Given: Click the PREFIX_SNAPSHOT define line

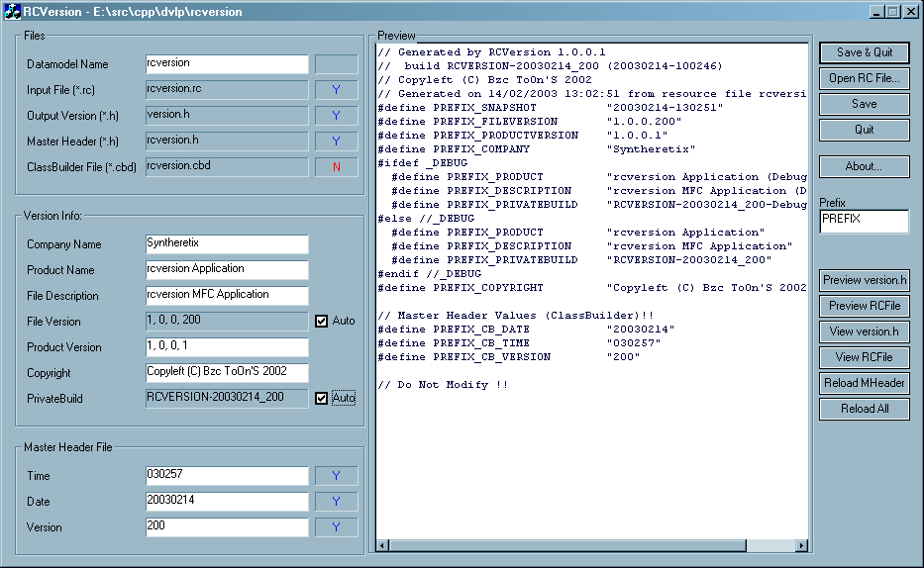Looking at the screenshot, I should click(x=551, y=108).
